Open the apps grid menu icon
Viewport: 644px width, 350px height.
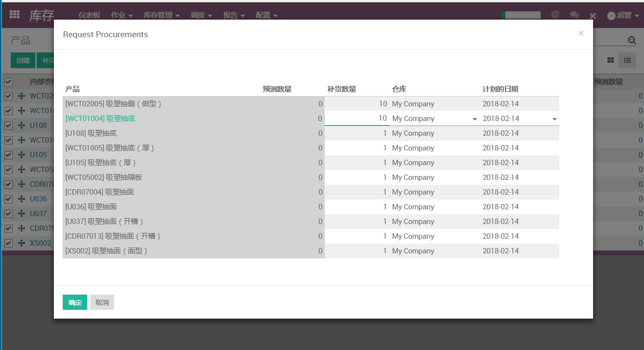15,15
